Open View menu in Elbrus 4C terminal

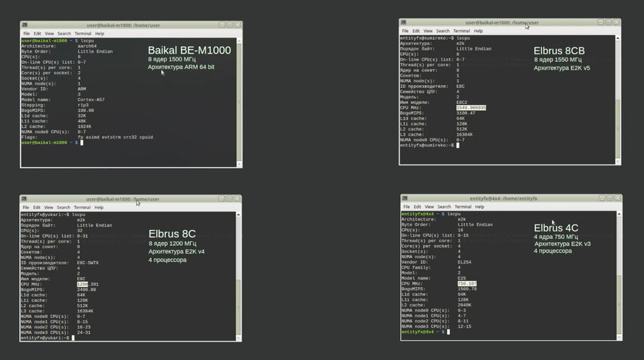(x=429, y=207)
